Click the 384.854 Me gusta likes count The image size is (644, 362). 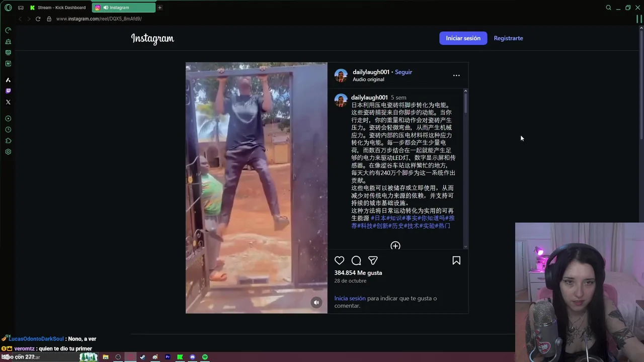click(x=358, y=273)
